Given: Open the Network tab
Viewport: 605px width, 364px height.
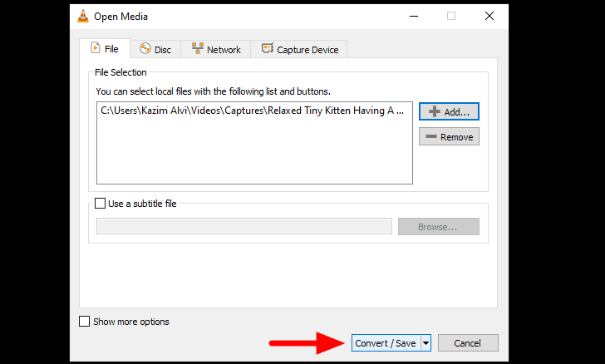Looking at the screenshot, I should [216, 49].
